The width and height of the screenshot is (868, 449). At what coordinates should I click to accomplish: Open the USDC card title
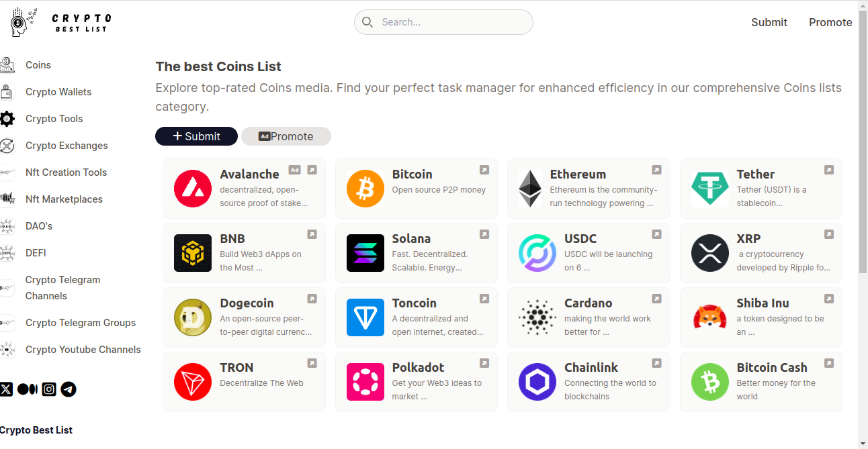580,239
